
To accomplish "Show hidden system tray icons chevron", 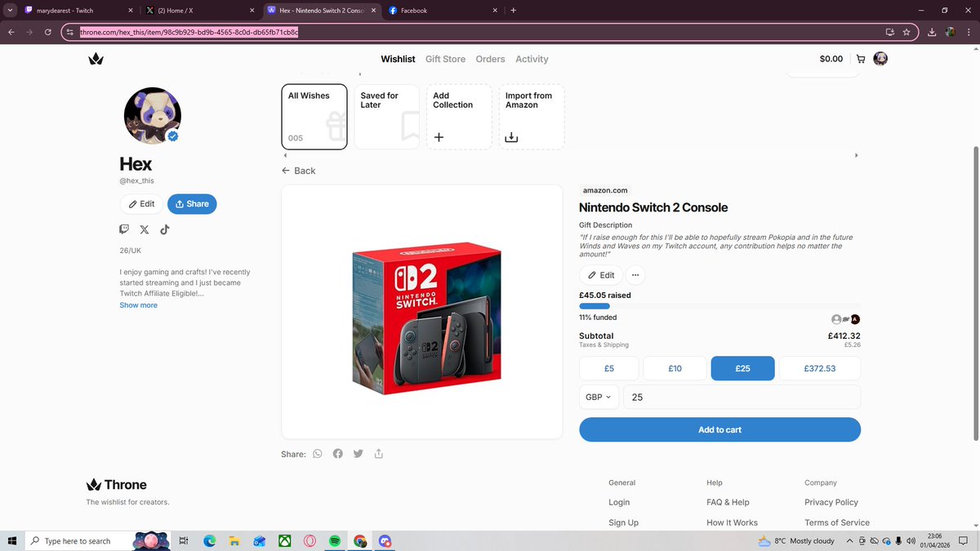I will click(851, 541).
